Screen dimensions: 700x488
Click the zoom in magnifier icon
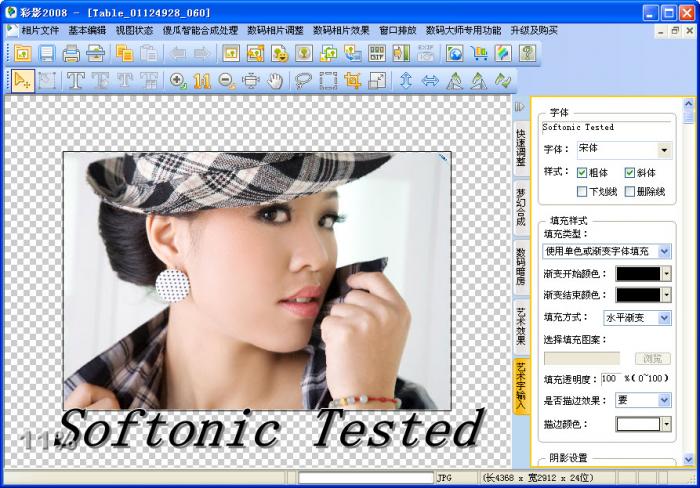click(178, 81)
